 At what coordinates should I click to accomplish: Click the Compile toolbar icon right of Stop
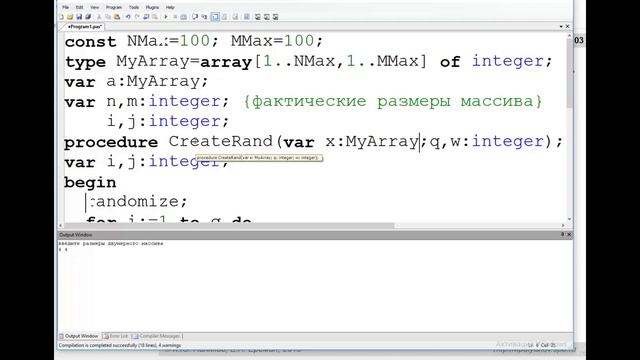[x=184, y=17]
